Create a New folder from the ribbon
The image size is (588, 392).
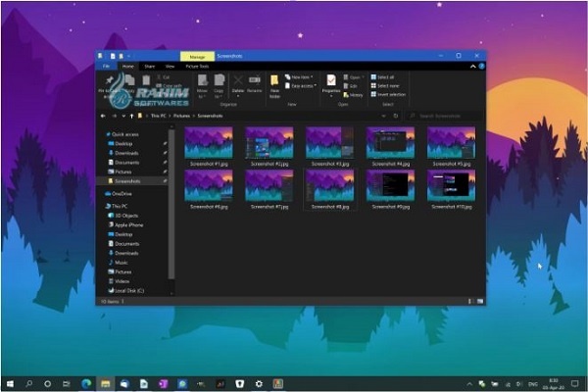pos(274,85)
